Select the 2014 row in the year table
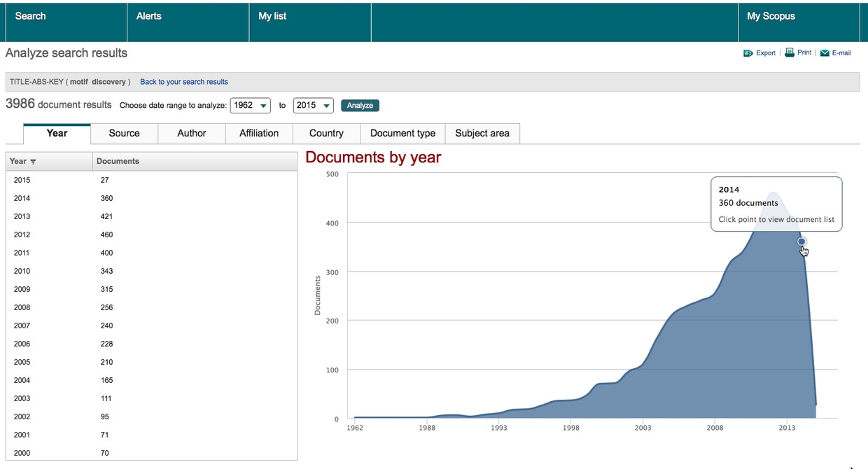 pos(152,198)
